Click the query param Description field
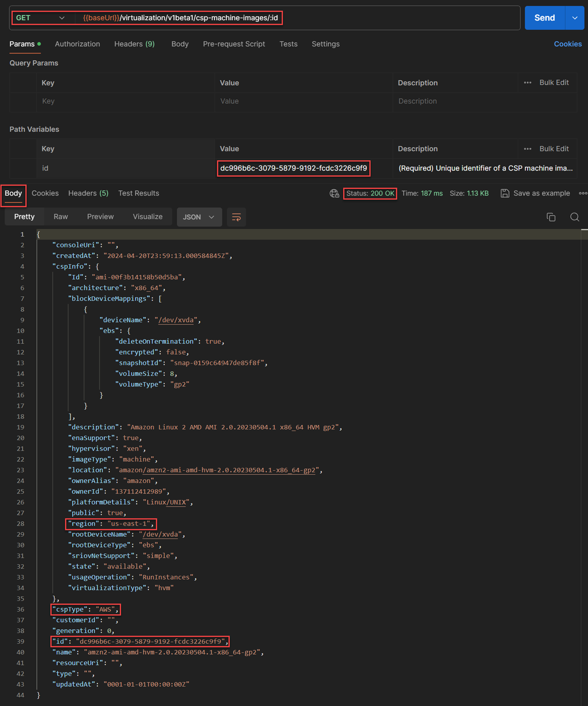 click(485, 101)
